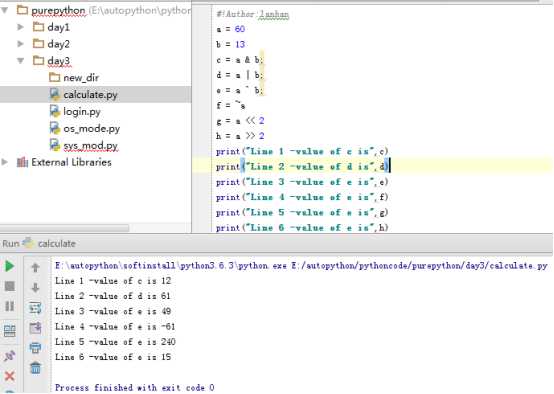Clear all console output with the trash icon
This screenshot has height=394, width=554.
coord(35,368)
